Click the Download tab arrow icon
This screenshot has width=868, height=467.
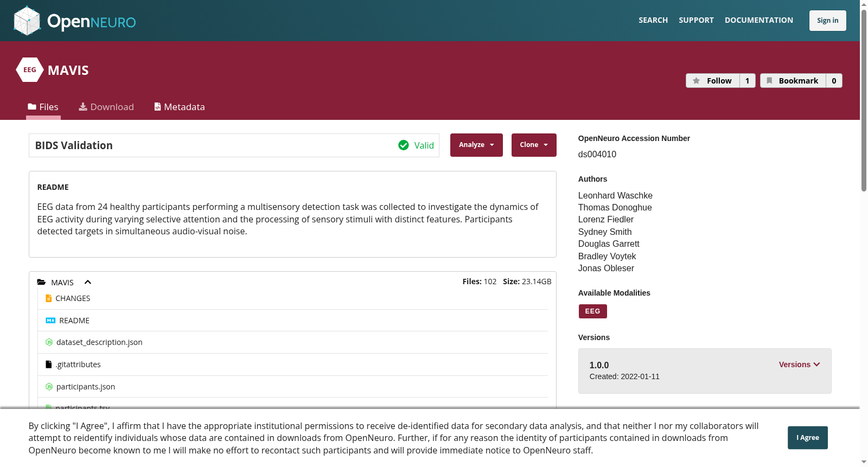[83, 107]
